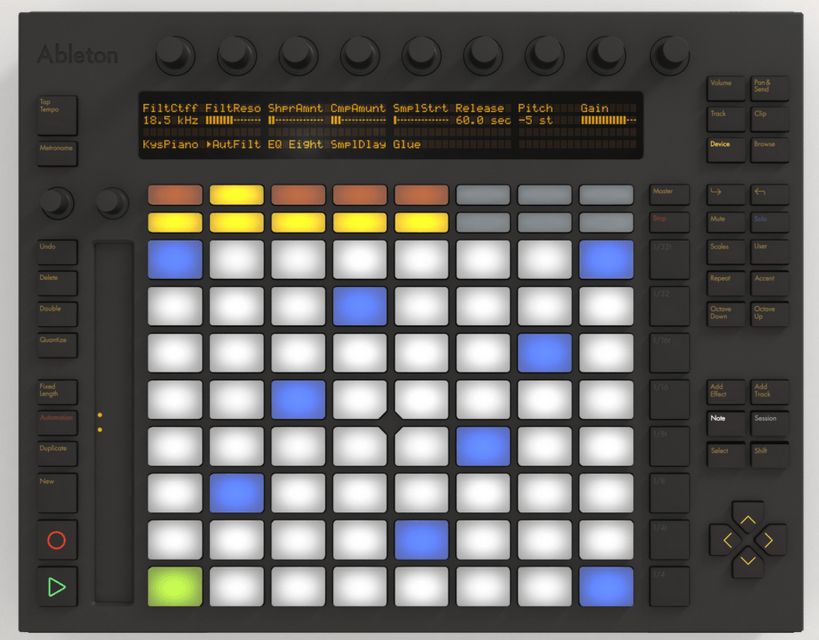Switch to Session mode
Image resolution: width=819 pixels, height=640 pixels.
click(768, 423)
